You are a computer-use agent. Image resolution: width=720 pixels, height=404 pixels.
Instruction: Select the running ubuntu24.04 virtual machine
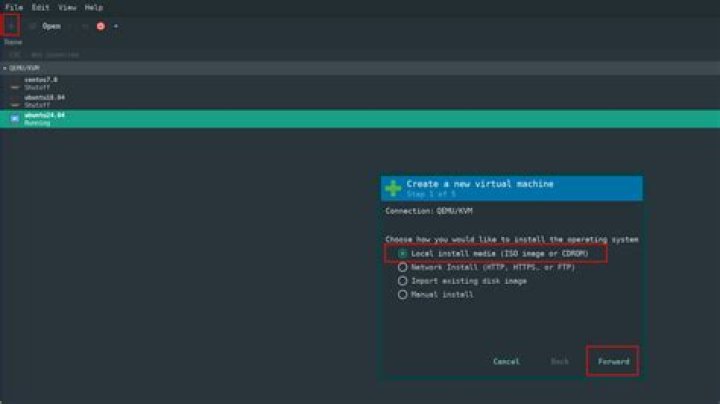click(360, 119)
